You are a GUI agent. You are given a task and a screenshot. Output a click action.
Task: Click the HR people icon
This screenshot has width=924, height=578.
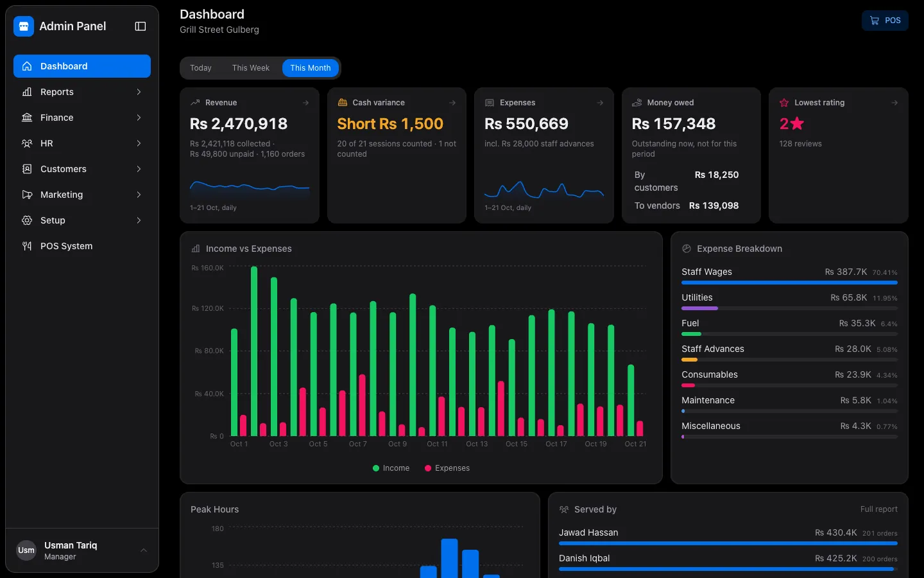(x=27, y=143)
